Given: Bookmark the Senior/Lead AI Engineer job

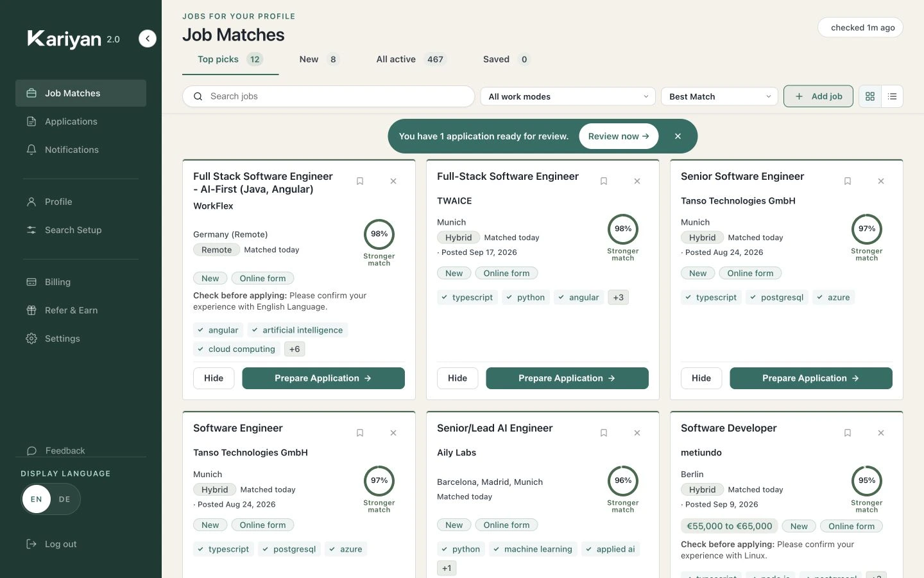Looking at the screenshot, I should (604, 433).
